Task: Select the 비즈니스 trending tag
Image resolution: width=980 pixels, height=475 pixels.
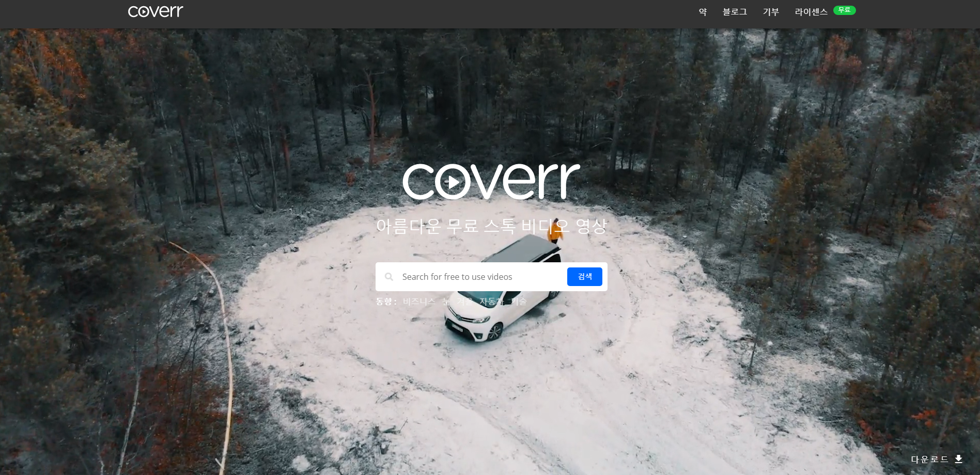Action: pos(419,302)
